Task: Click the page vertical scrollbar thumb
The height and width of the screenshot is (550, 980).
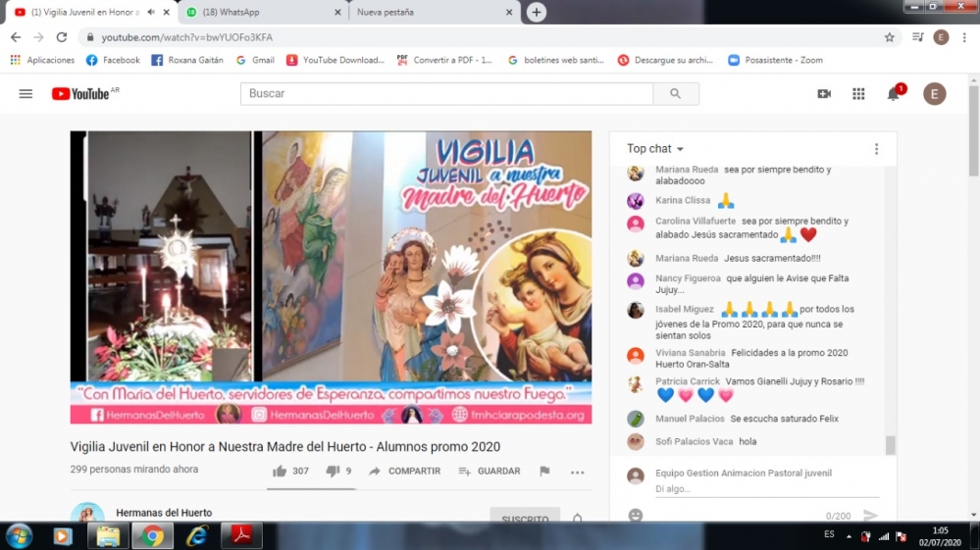Action: pos(974,131)
